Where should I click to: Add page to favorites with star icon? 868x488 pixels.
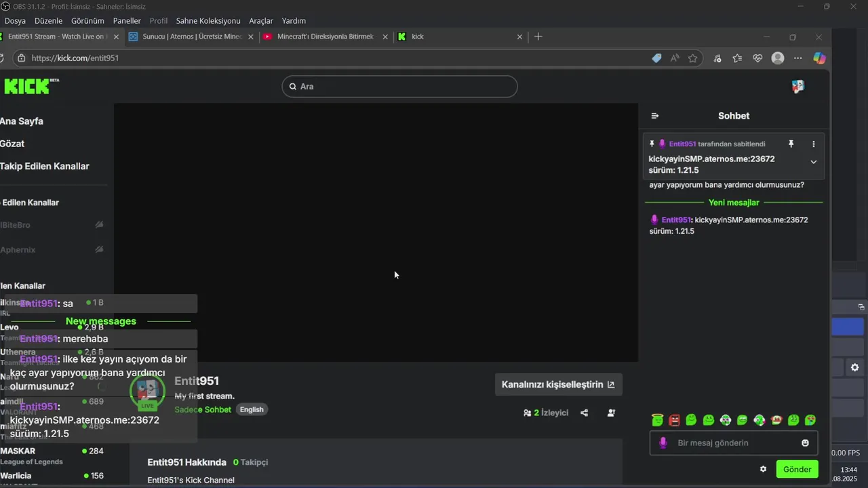[692, 58]
